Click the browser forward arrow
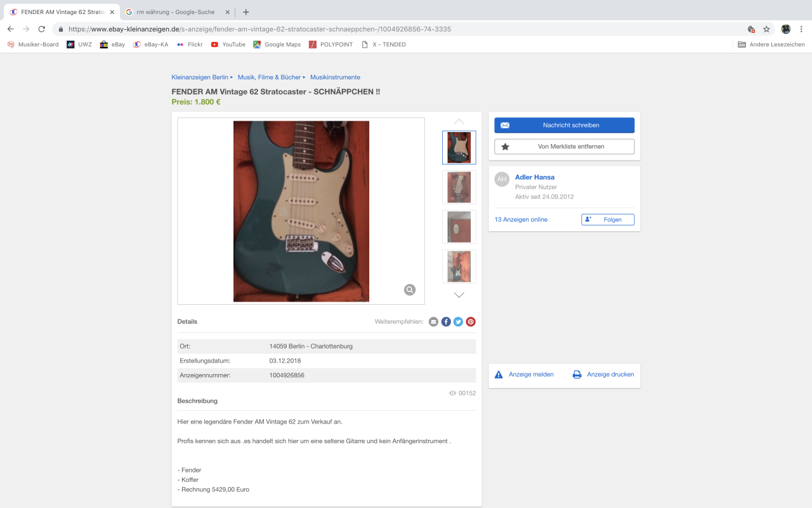Viewport: 812px width, 508px height. click(x=26, y=29)
